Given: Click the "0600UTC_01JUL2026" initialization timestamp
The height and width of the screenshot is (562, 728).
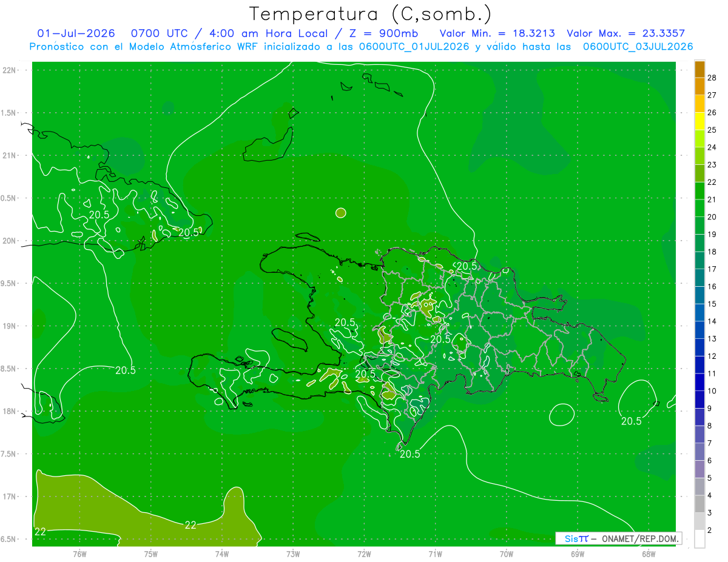Looking at the screenshot, I should [x=414, y=47].
